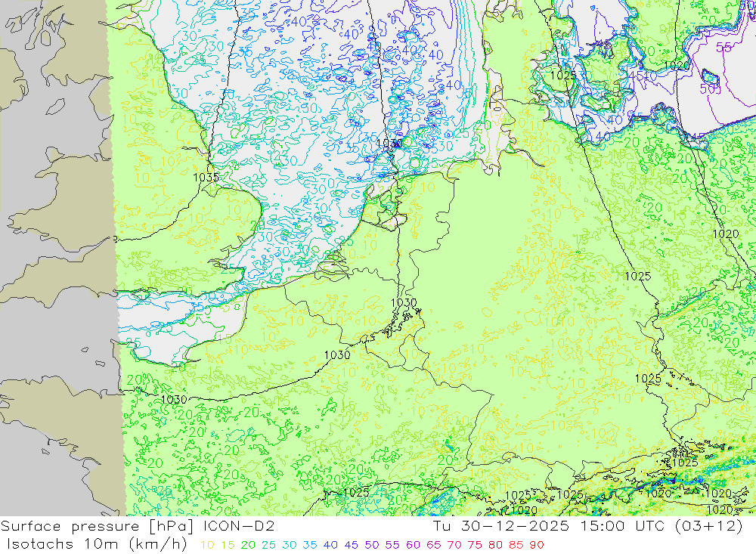Select the '60' legend value
The width and height of the screenshot is (756, 554).
[x=414, y=546]
